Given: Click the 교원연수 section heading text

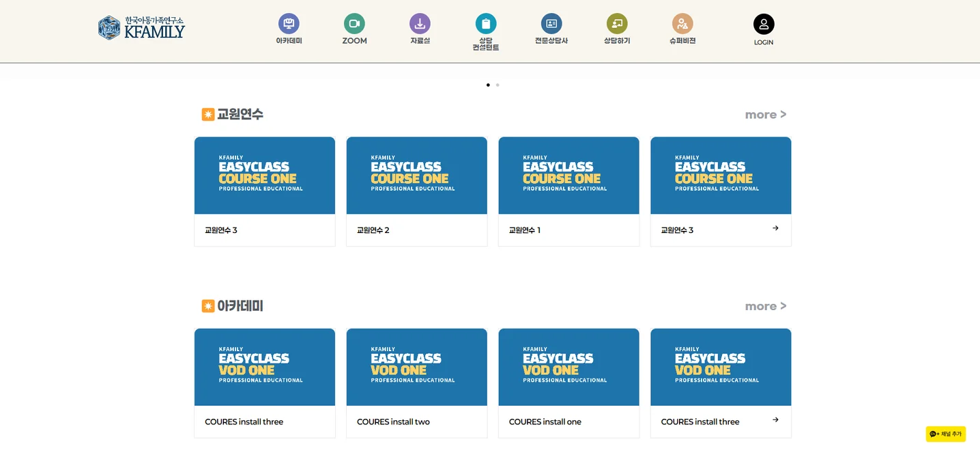Looking at the screenshot, I should coord(240,114).
